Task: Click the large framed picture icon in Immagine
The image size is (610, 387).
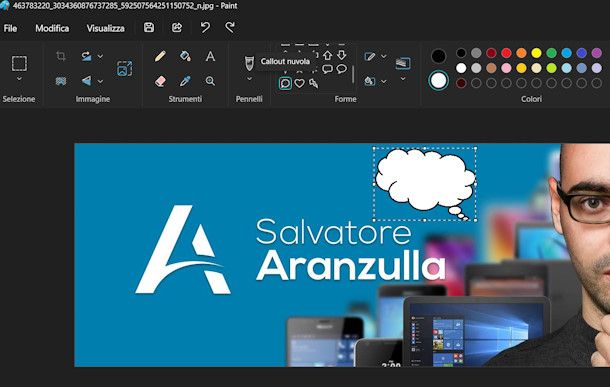Action: 124,68
